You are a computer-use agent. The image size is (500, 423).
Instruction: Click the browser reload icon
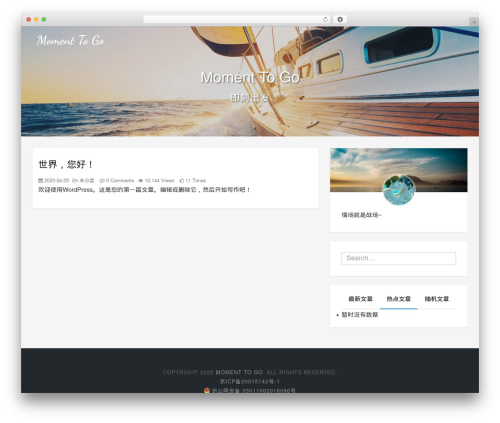point(325,19)
